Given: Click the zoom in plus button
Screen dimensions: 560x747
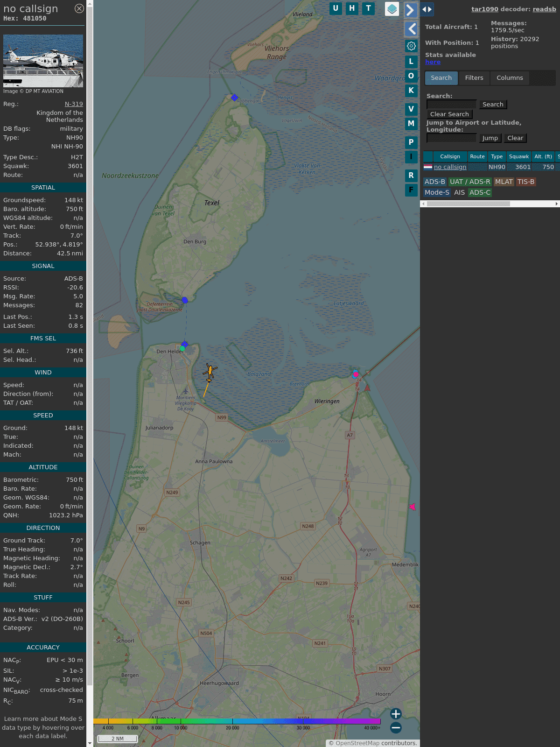Looking at the screenshot, I should 396,714.
